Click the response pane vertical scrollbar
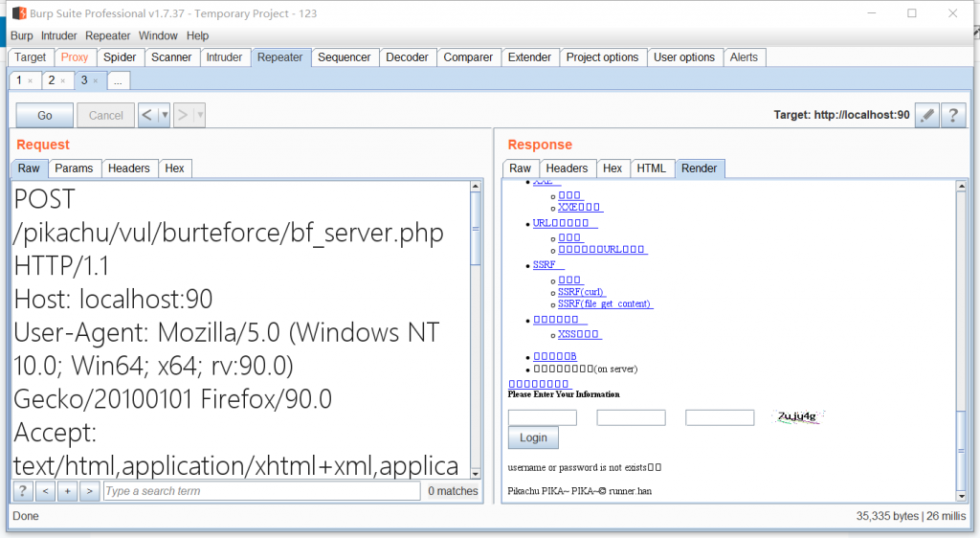The height and width of the screenshot is (538, 980). tap(961, 335)
